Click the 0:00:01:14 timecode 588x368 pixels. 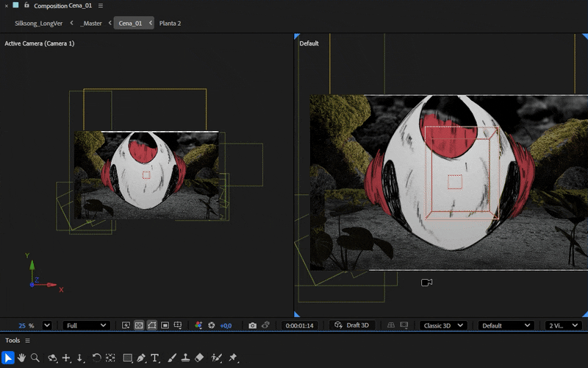[x=300, y=325]
